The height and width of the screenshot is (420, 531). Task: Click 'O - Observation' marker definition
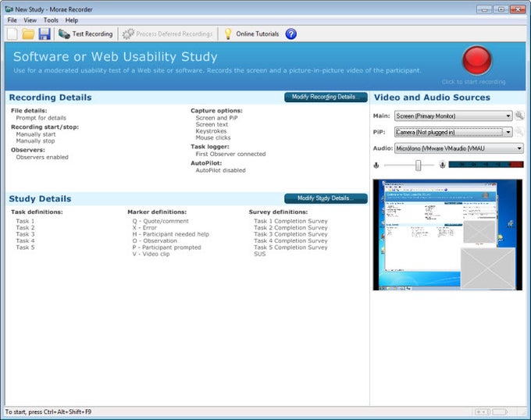pos(155,241)
